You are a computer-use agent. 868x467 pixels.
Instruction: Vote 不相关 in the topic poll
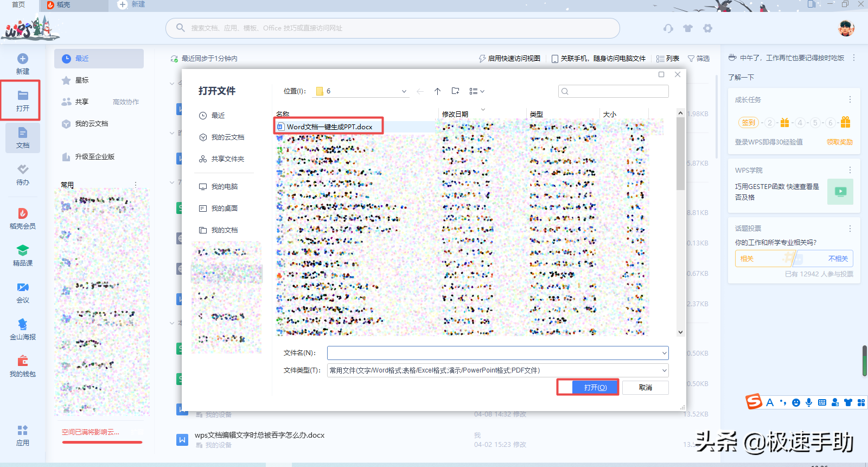click(x=838, y=258)
